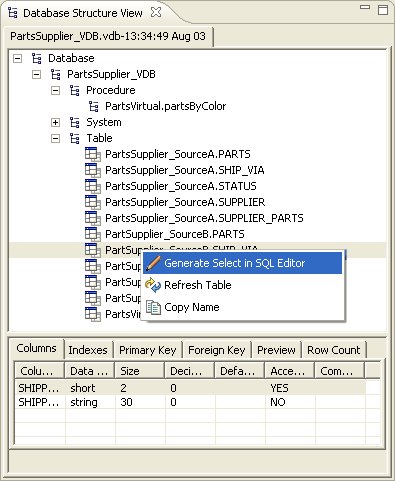Click the PartsSupplier_SourceA.SUPPLIER table icon
This screenshot has height=481, width=395.
click(92, 202)
